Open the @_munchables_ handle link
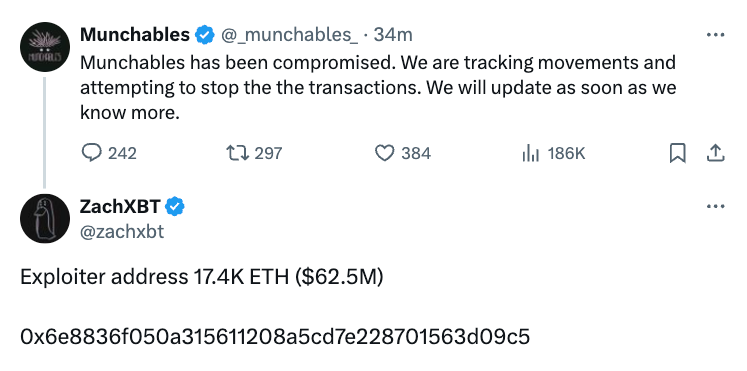 click(289, 35)
